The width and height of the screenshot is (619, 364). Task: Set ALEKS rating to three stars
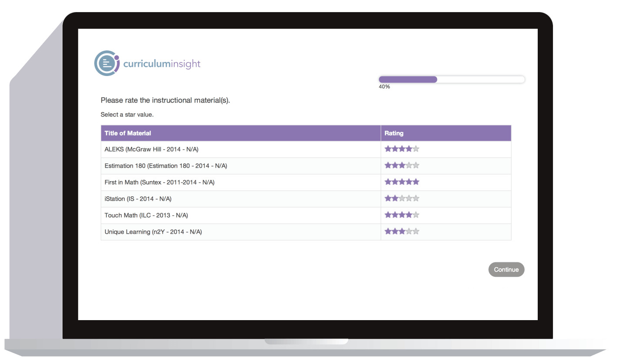[x=402, y=149]
